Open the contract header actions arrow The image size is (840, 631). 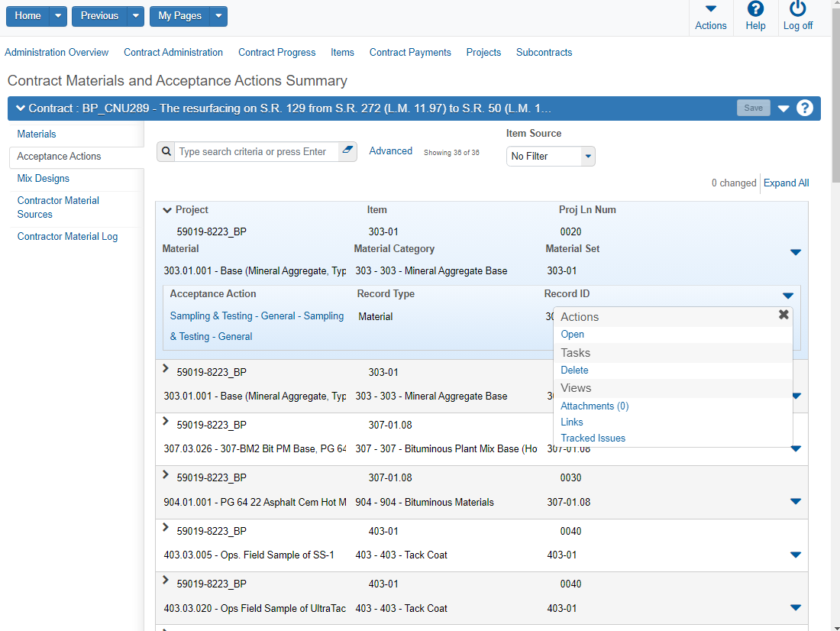[x=783, y=108]
